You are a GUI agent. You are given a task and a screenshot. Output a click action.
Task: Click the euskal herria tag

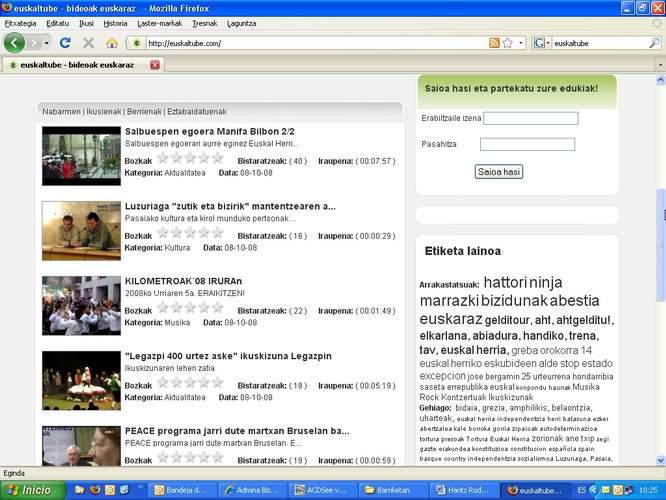[x=474, y=350]
